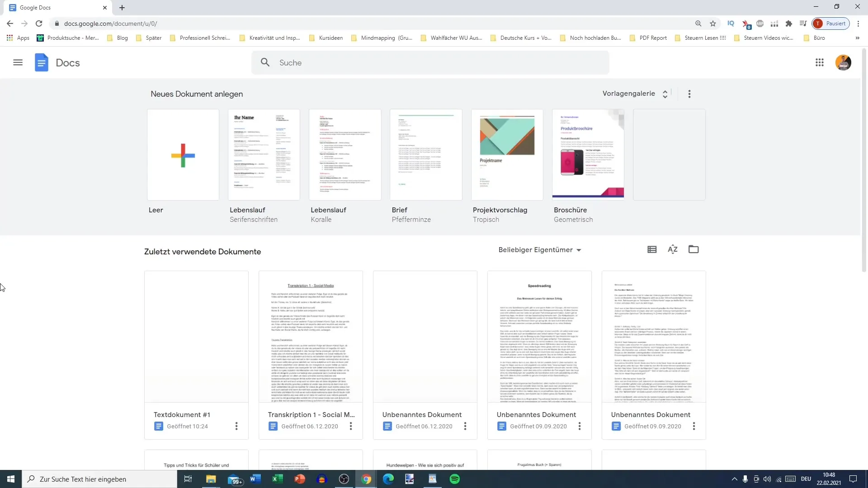Select the list view icon for documents
The width and height of the screenshot is (868, 488).
pyautogui.click(x=652, y=250)
